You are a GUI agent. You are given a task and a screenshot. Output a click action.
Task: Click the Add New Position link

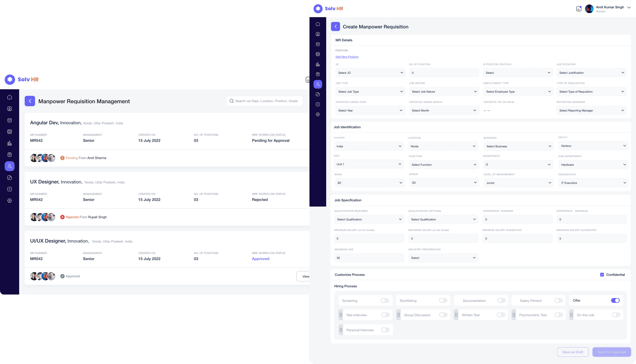pyautogui.click(x=347, y=57)
